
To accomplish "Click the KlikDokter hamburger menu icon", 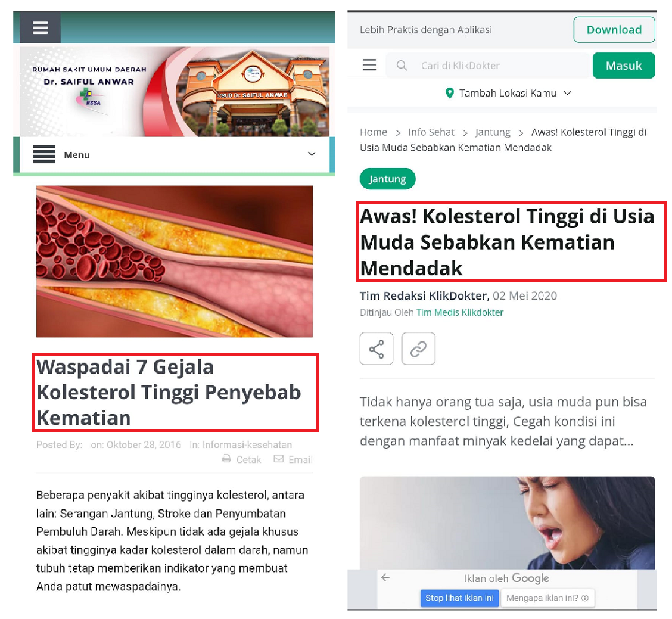I will [369, 65].
